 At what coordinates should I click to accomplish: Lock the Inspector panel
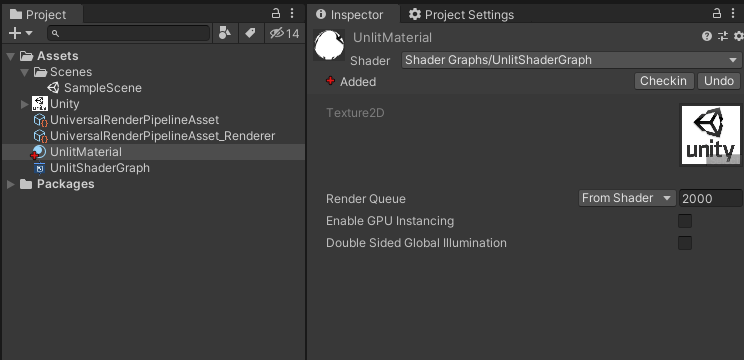(717, 13)
